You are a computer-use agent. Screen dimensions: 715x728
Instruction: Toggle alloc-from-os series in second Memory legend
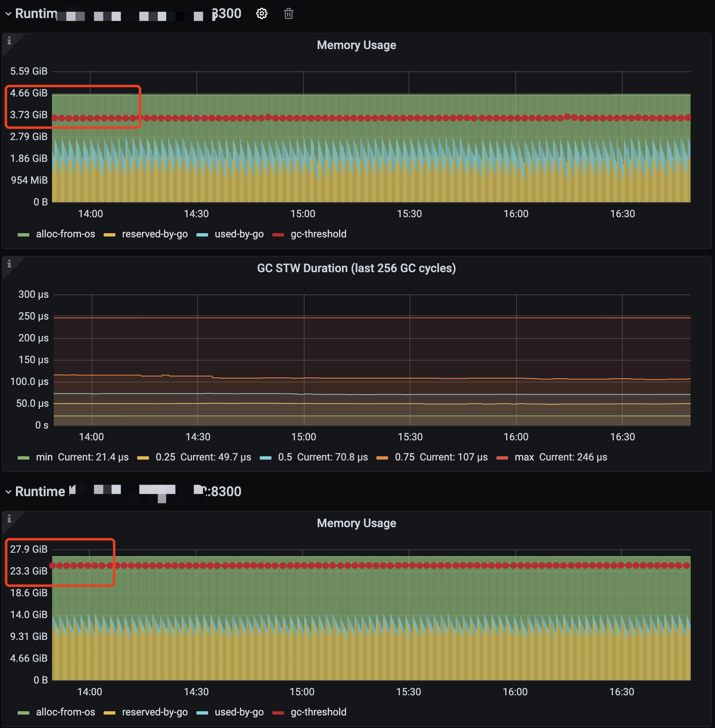coord(65,712)
